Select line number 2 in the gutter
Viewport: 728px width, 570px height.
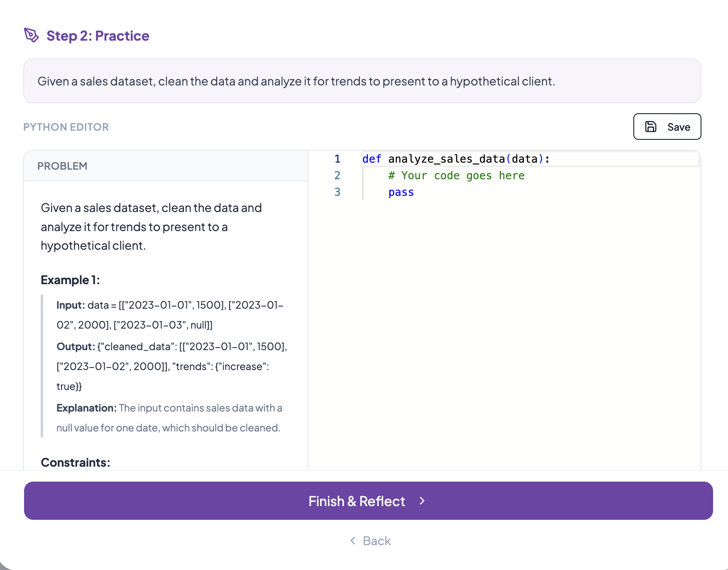[337, 175]
